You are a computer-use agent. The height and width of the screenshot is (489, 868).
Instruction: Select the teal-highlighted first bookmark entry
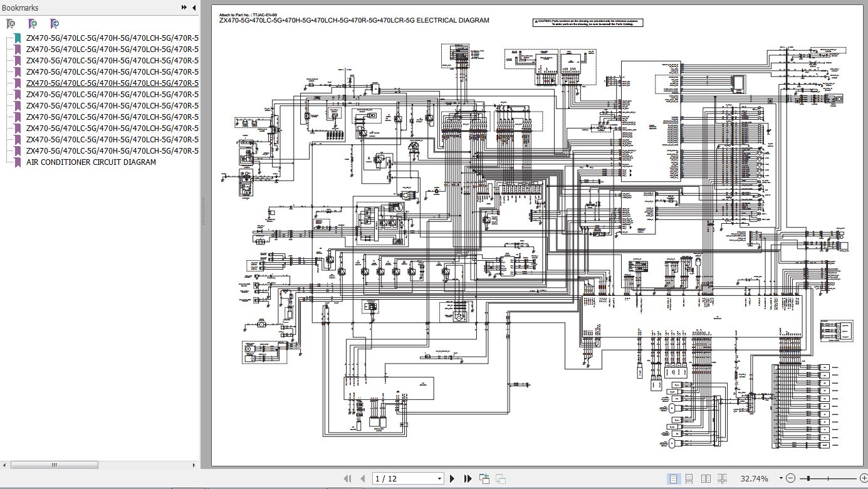pos(112,38)
